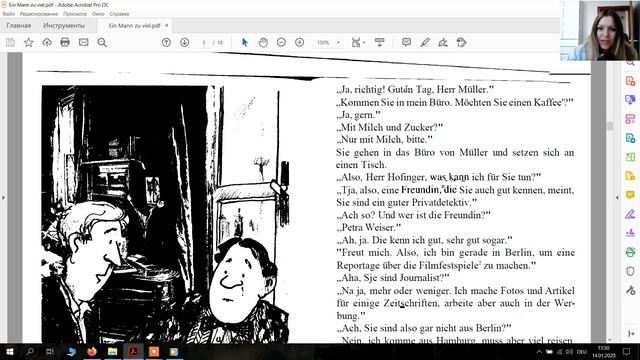
Task: Open Task View on the taskbar
Action: point(50,351)
